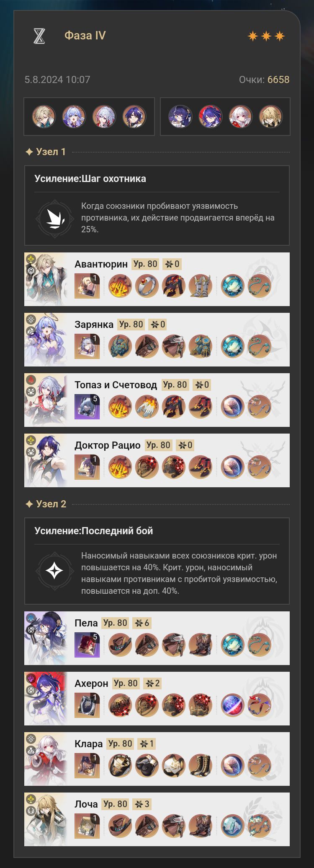Screen dimensions: 314x868
Task: Click Ахерон's eidolon level 2 badge
Action: [152, 683]
